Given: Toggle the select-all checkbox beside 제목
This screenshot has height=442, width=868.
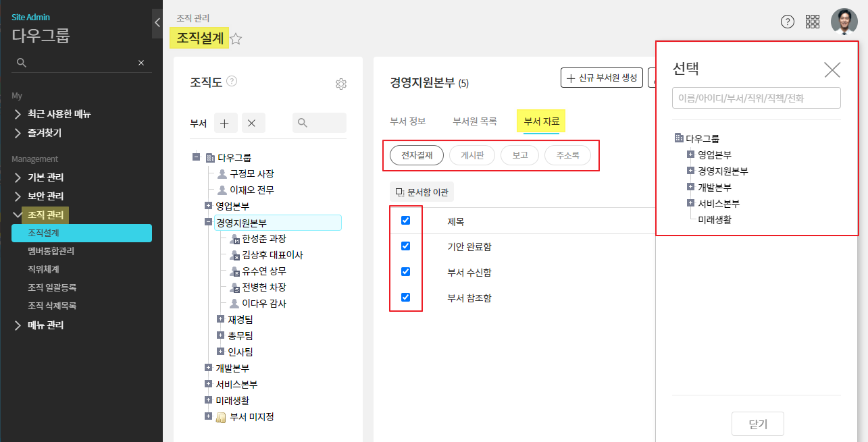Looking at the screenshot, I should [x=405, y=220].
